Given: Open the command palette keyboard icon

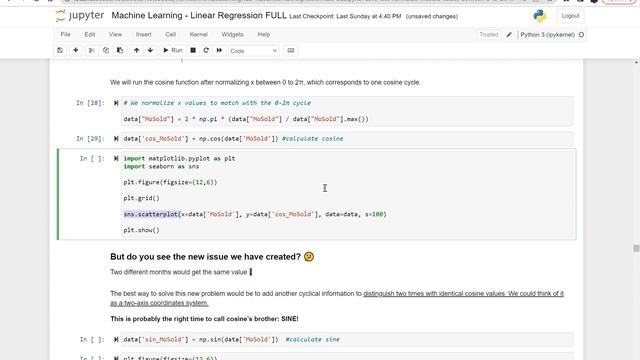Looking at the screenshot, I should [291, 50].
